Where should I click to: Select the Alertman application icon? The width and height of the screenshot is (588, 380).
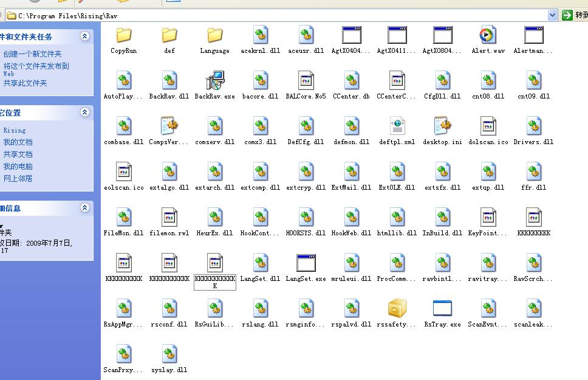533,35
